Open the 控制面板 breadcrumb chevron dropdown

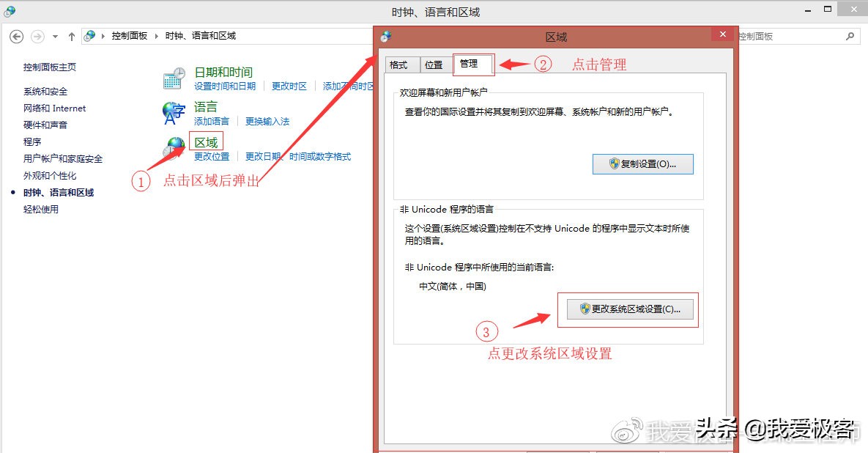[x=155, y=34]
